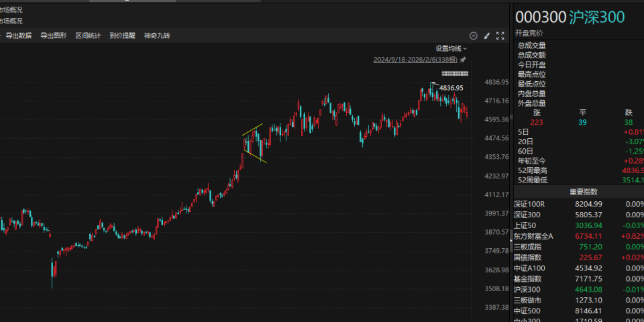Image resolution: width=644 pixels, height=322 pixels.
Task: Click the 沪深300 index title
Action: 597,17
